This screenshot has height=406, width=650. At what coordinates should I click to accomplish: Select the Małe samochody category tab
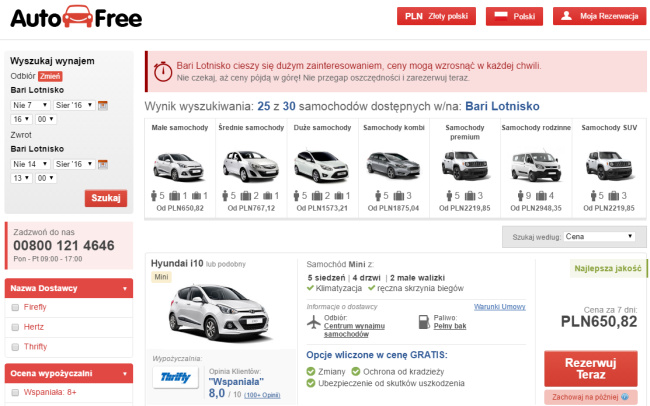[x=180, y=170]
